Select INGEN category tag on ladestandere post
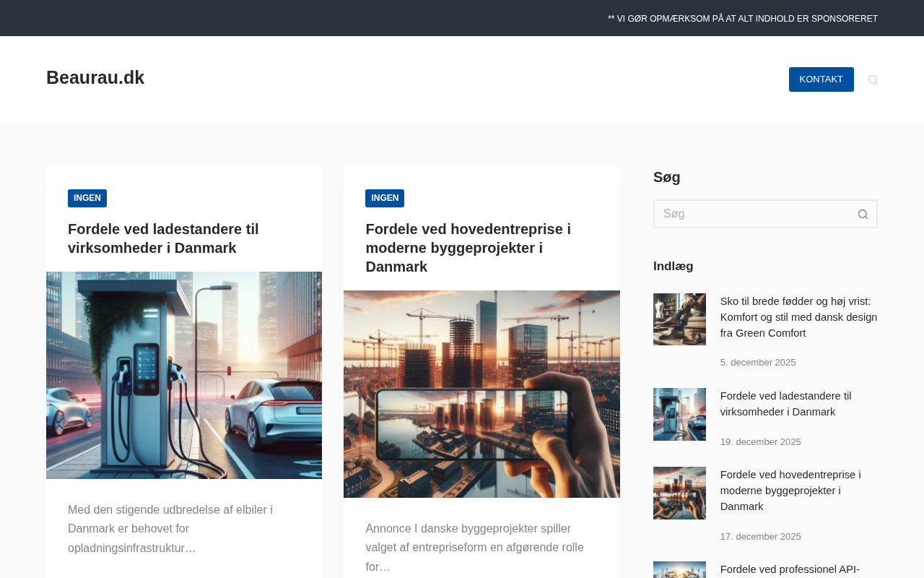Viewport: 924px width, 578px height. pos(87,198)
